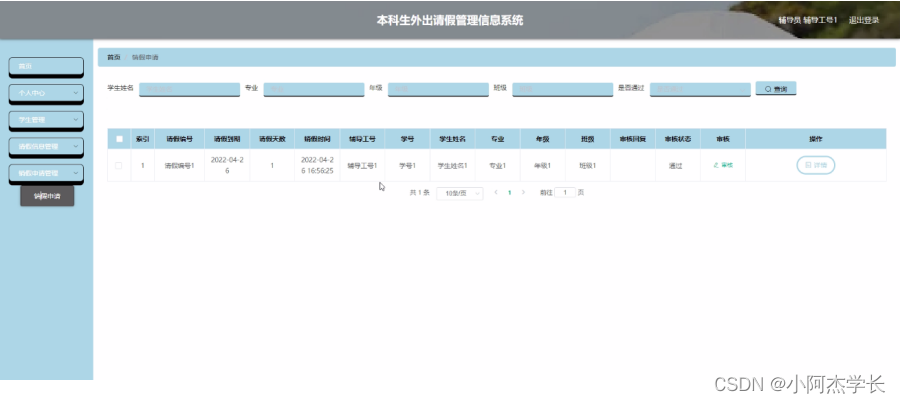
Task: Click the cell 班级1
Action: [x=587, y=166]
